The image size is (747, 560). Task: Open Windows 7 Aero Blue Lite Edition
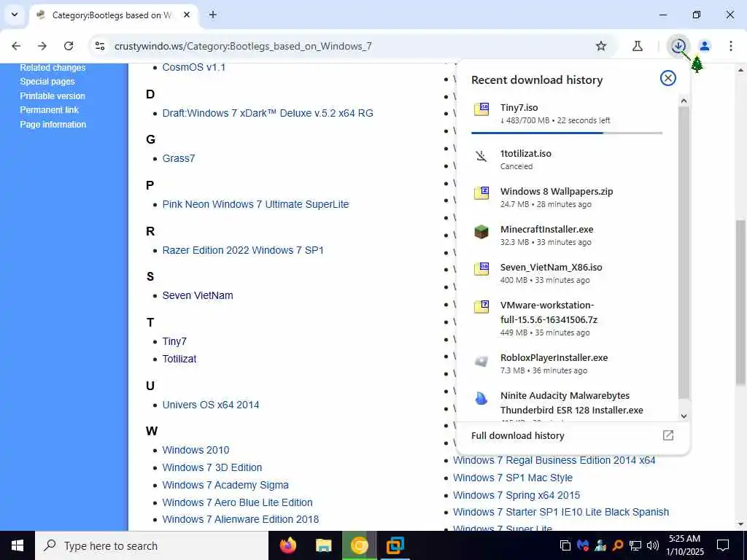pos(237,502)
